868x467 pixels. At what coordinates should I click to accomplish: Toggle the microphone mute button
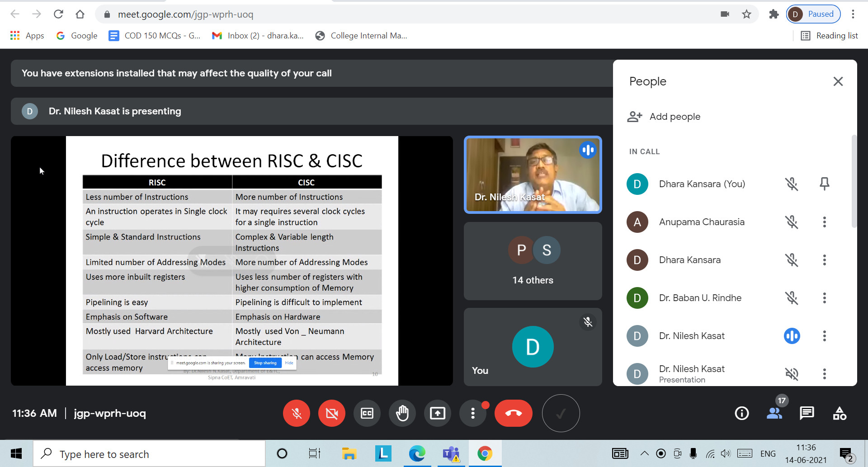(x=297, y=413)
